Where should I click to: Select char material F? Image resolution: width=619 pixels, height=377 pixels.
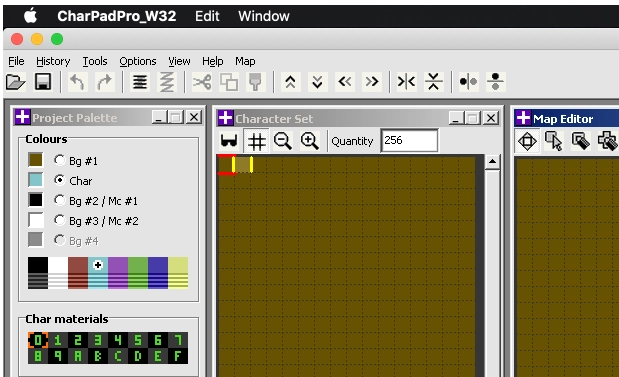coord(178,356)
